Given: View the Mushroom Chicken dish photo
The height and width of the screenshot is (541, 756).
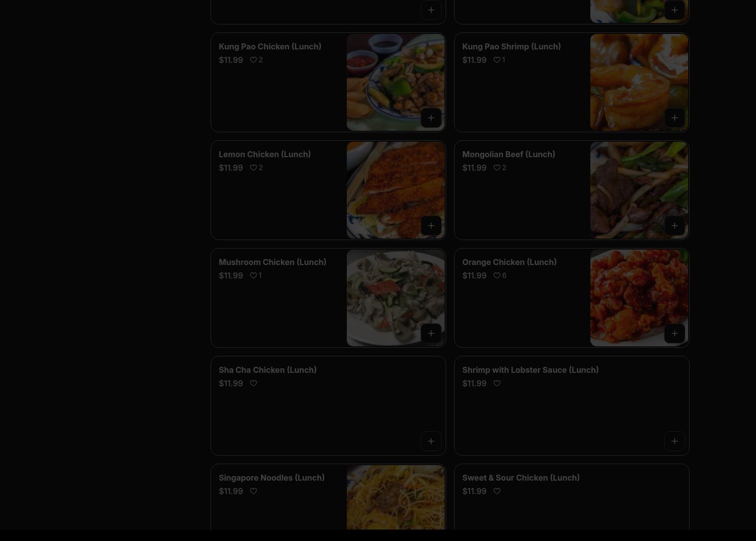Looking at the screenshot, I should coord(395,298).
